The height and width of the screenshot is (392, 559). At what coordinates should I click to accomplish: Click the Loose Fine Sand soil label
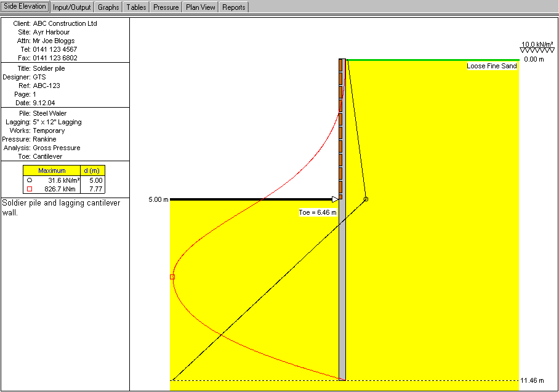tap(492, 66)
